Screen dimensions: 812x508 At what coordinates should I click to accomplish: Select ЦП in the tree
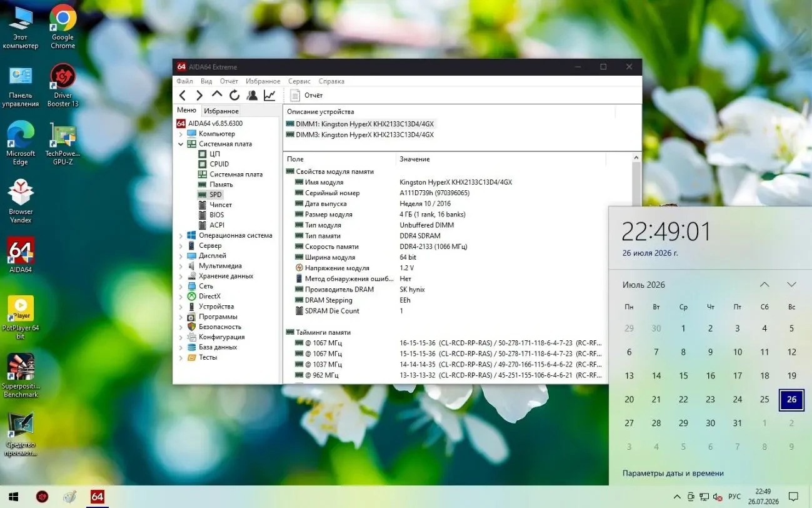(x=214, y=154)
